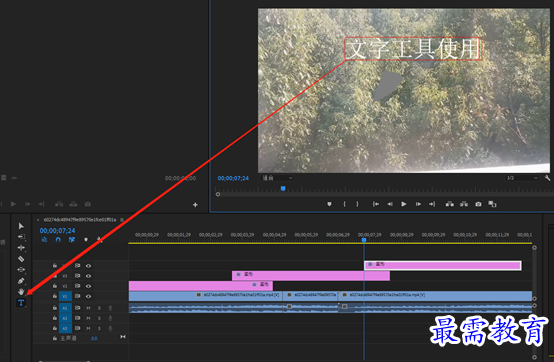Click the Lift button in Program monitor
This screenshot has height=362, width=554.
click(x=449, y=204)
